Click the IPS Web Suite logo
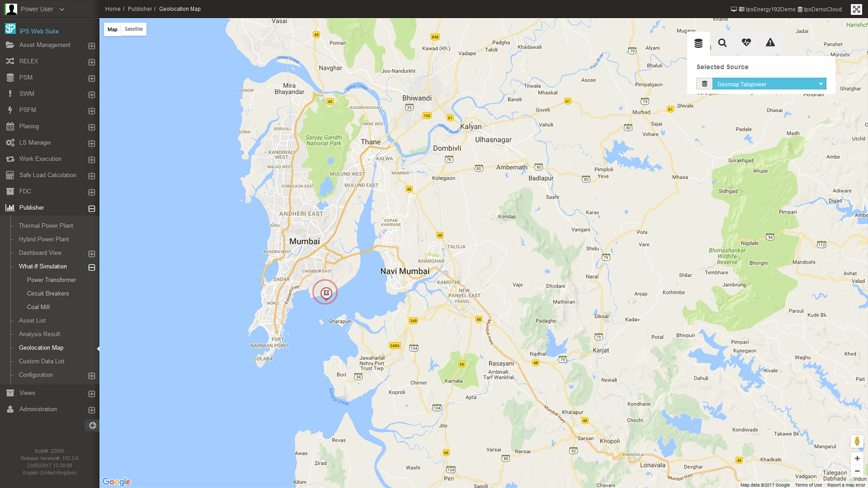The height and width of the screenshot is (488, 868). point(10,29)
